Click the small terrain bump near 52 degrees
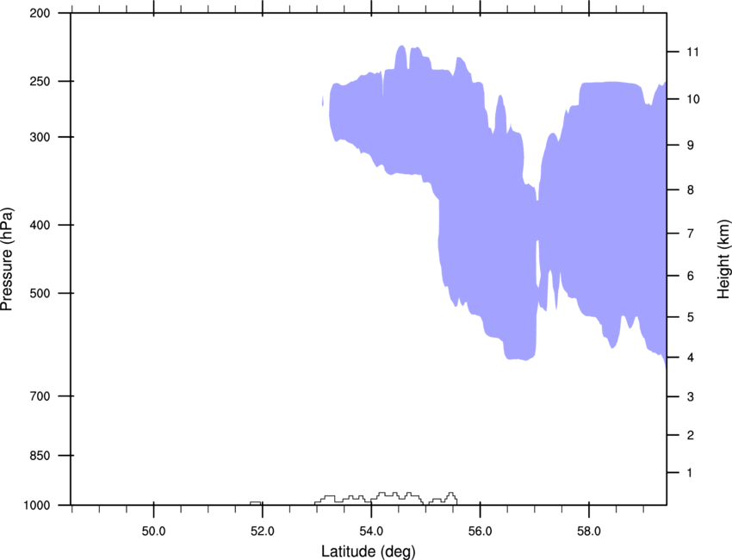Viewport: 732px width, 560px height. click(256, 503)
